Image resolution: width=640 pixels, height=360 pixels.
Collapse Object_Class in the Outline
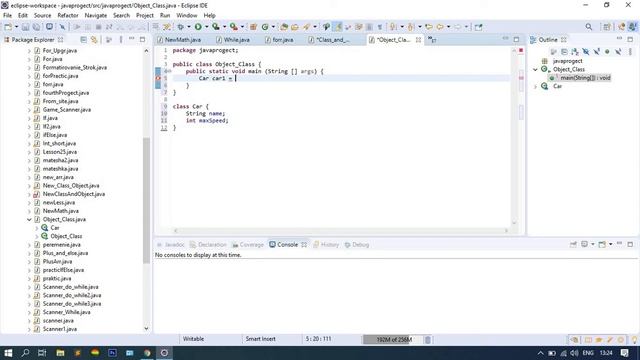point(535,69)
